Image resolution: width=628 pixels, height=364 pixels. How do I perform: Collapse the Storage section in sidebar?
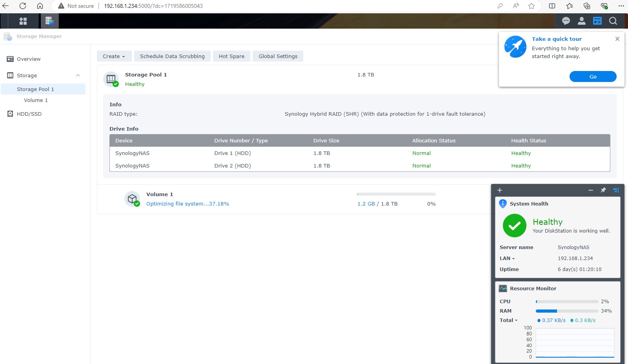78,75
